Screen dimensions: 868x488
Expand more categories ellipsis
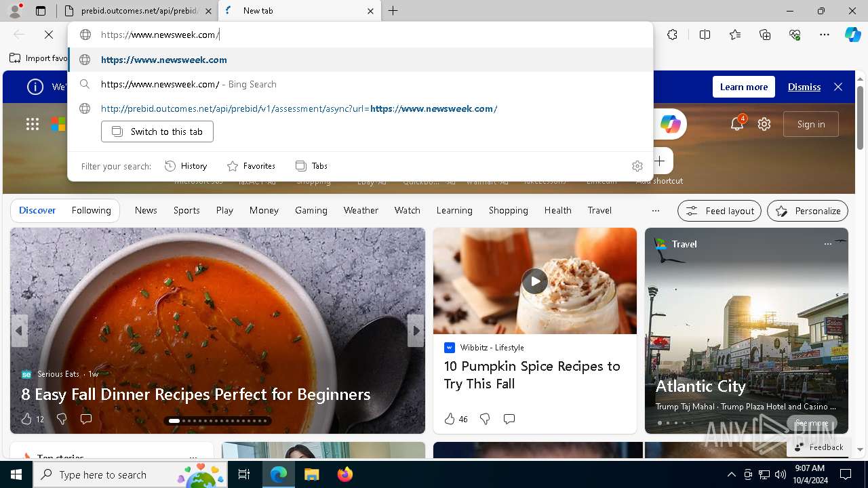(655, 211)
